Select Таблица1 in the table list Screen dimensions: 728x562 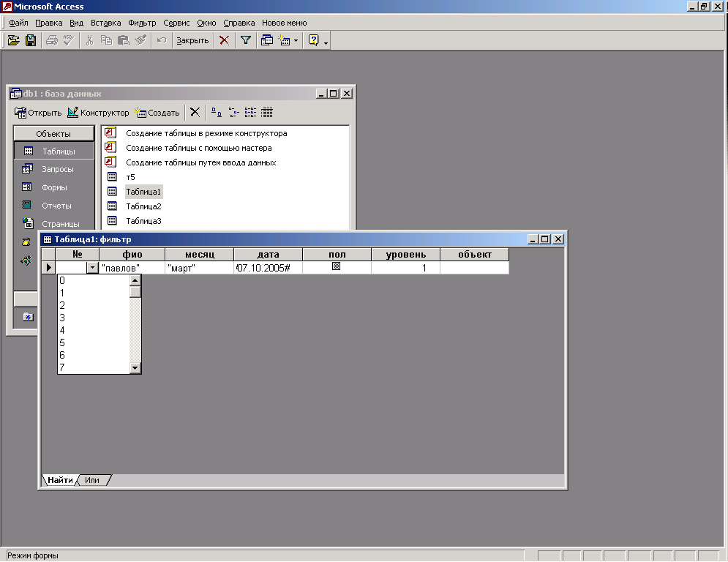coord(143,192)
